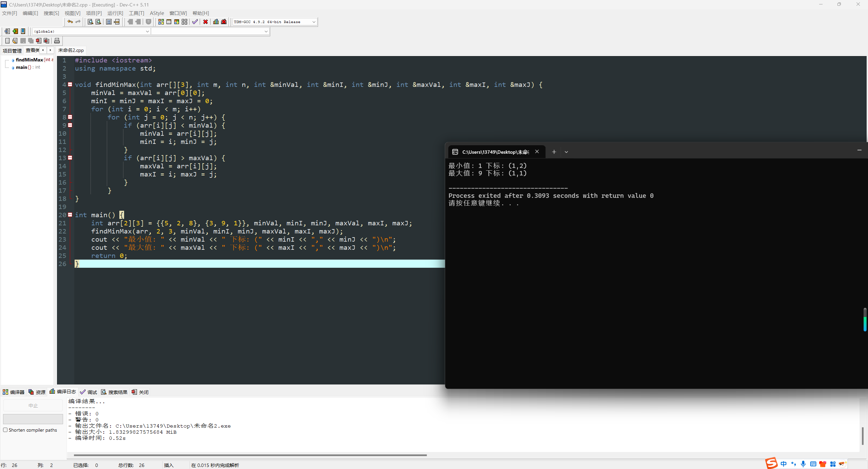Image resolution: width=868 pixels, height=469 pixels.
Task: Enable Shorten compiler paths checkbox
Action: 5,430
